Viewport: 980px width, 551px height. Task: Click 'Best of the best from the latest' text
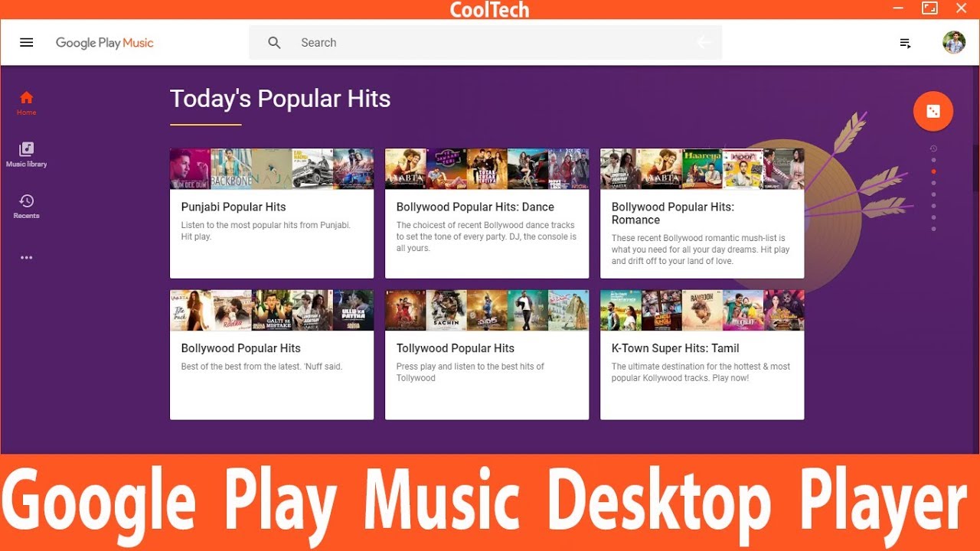[262, 367]
